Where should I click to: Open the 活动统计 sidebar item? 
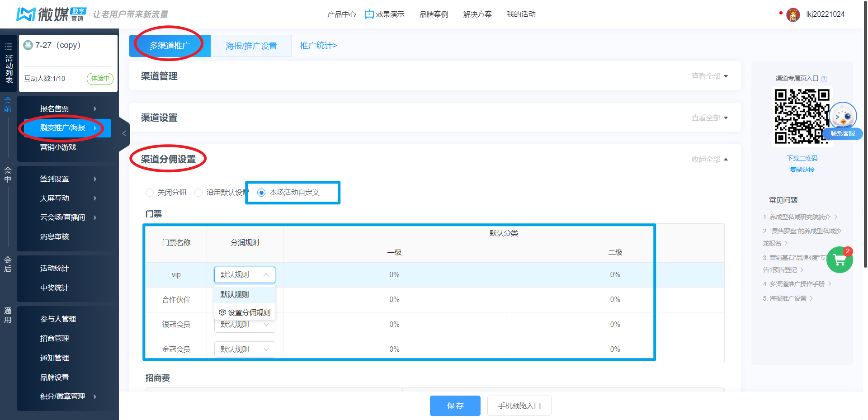(54, 268)
